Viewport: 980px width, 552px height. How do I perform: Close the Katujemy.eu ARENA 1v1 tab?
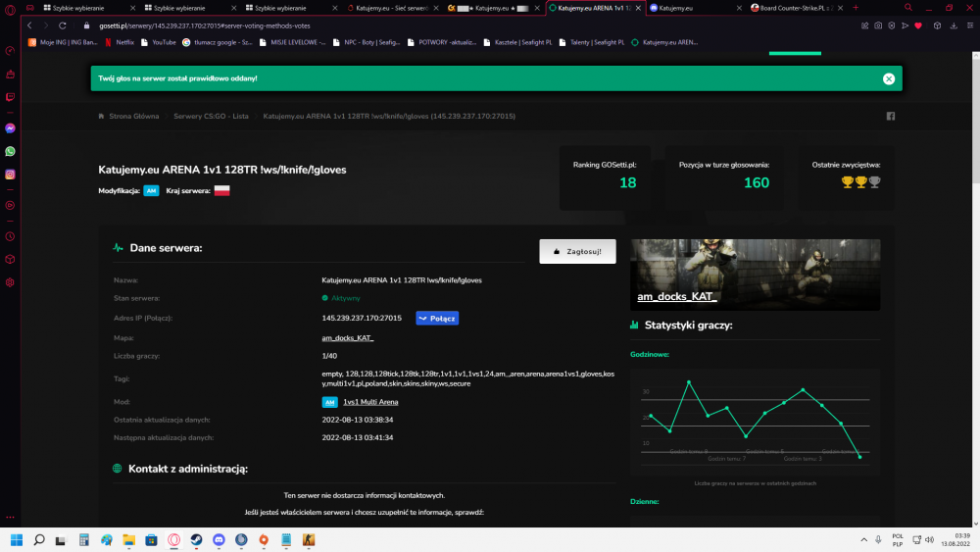pyautogui.click(x=638, y=8)
